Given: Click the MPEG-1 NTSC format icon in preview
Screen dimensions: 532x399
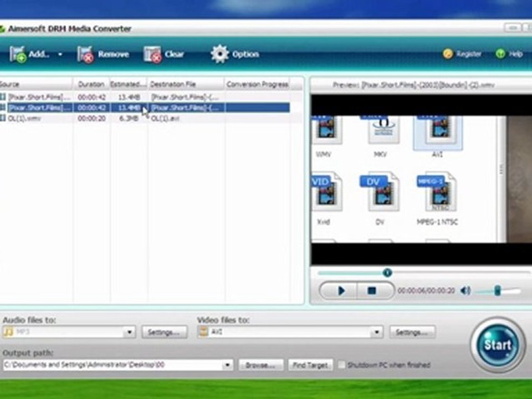Looking at the screenshot, I should (x=437, y=192).
